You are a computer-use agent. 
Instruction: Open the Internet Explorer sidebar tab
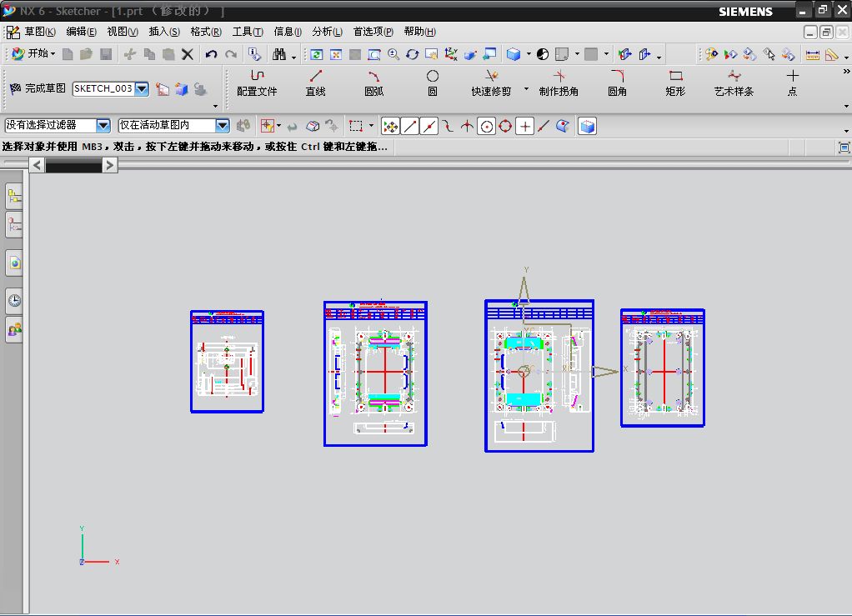pos(15,263)
